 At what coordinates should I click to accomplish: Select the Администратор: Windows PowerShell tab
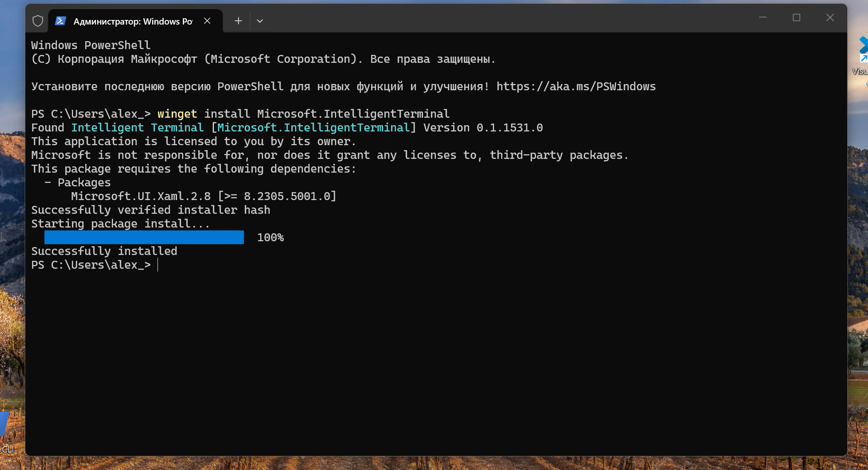click(x=135, y=21)
